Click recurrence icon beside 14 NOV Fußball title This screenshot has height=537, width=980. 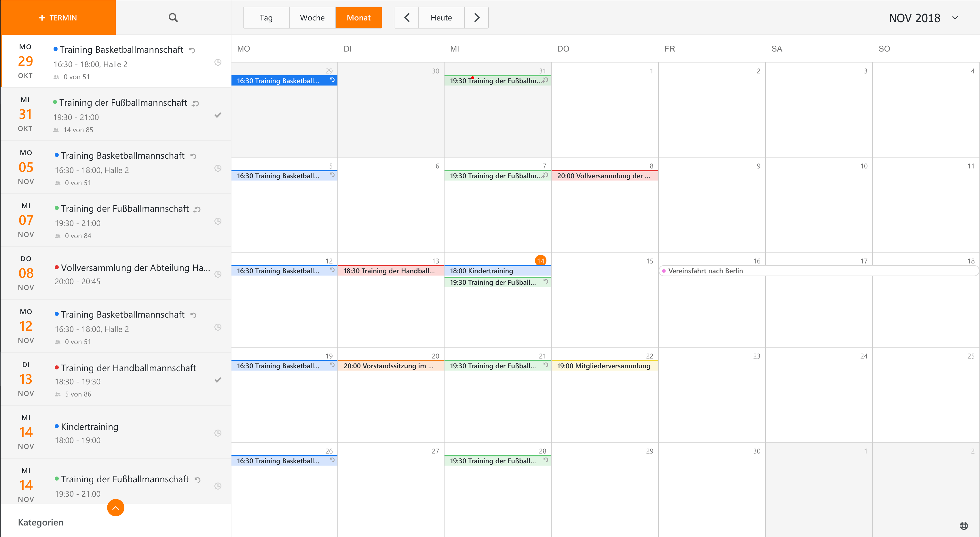pos(197,479)
